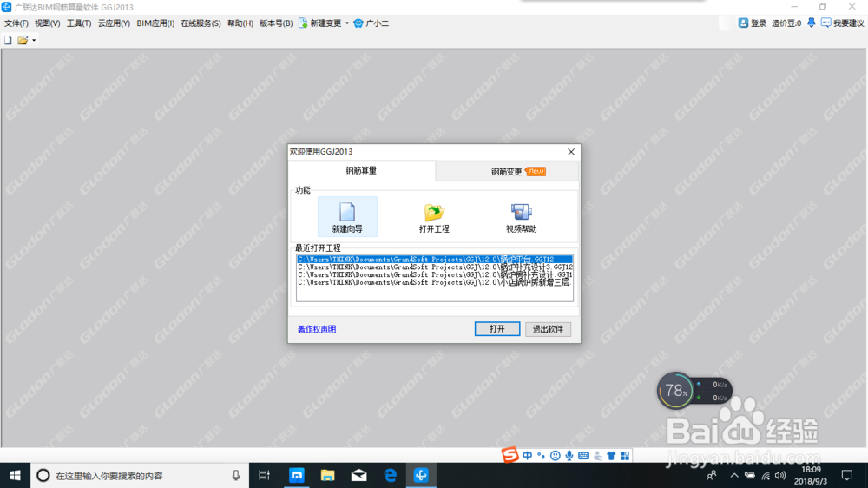Show hidden system tray icons

tap(734, 475)
